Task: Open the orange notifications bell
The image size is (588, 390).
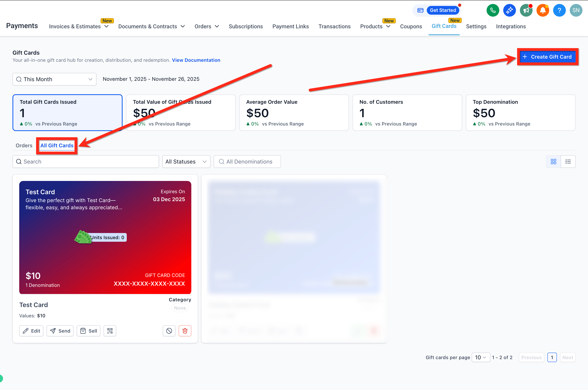Action: (543, 10)
